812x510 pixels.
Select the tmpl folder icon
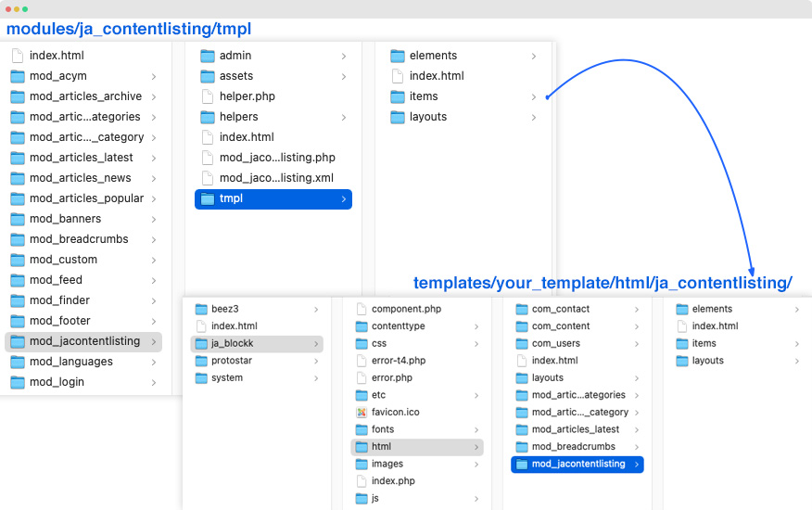tap(207, 199)
